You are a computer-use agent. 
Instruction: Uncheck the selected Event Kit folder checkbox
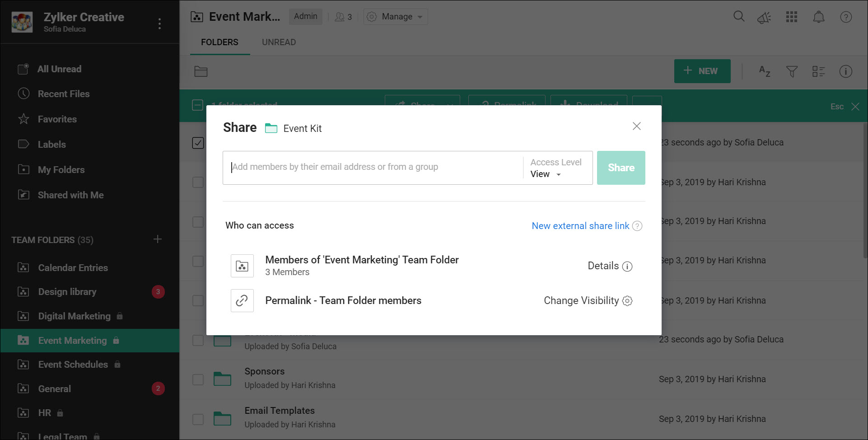point(198,143)
